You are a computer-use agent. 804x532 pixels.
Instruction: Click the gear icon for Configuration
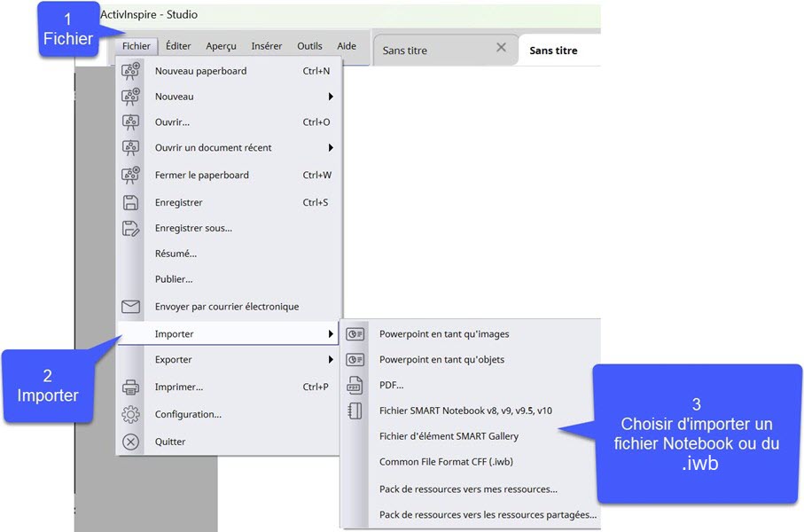pos(131,415)
